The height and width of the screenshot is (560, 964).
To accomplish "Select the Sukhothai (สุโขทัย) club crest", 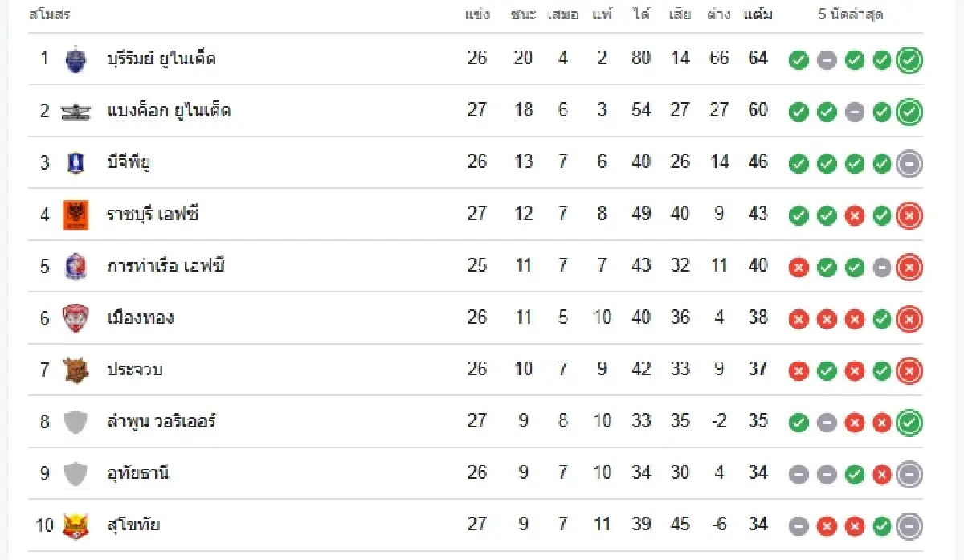I will tap(76, 525).
